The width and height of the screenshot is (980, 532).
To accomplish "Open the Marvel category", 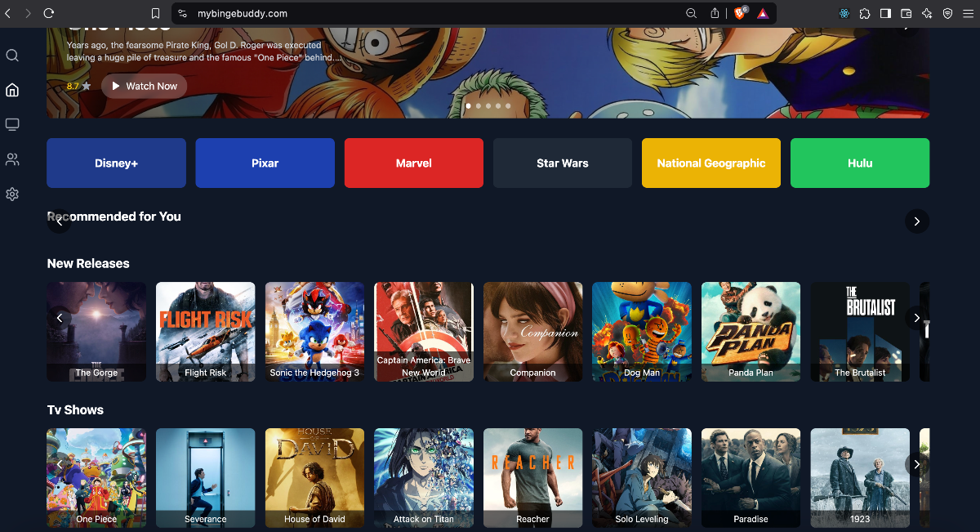I will (414, 163).
